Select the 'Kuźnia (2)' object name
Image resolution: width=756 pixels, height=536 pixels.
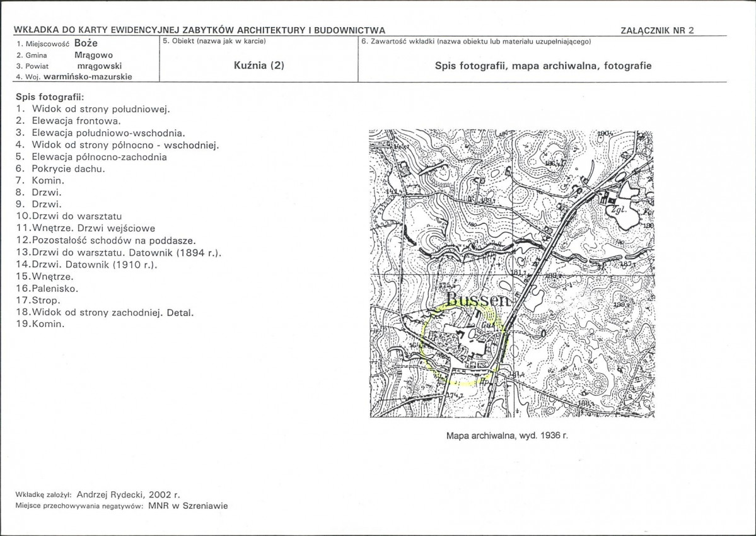coord(259,66)
